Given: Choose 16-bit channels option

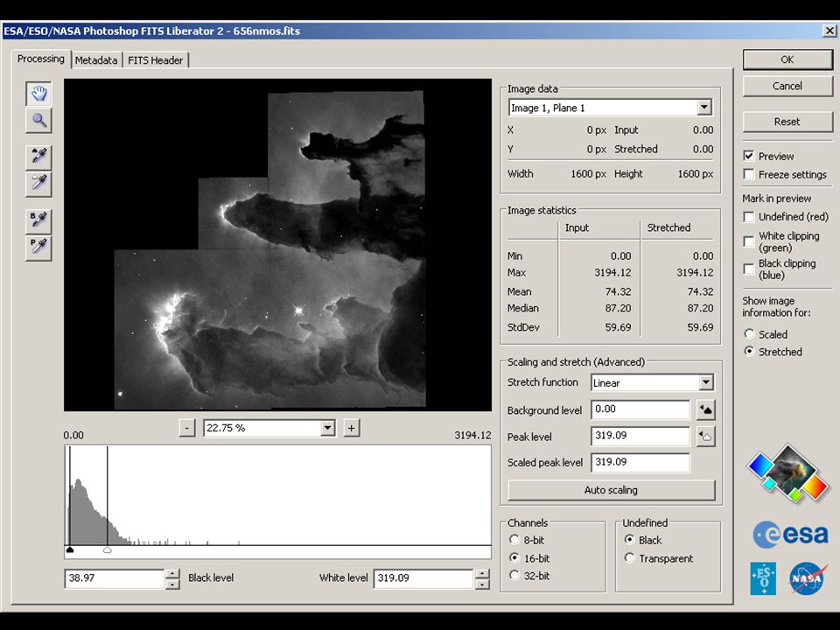Looking at the screenshot, I should coord(514,557).
